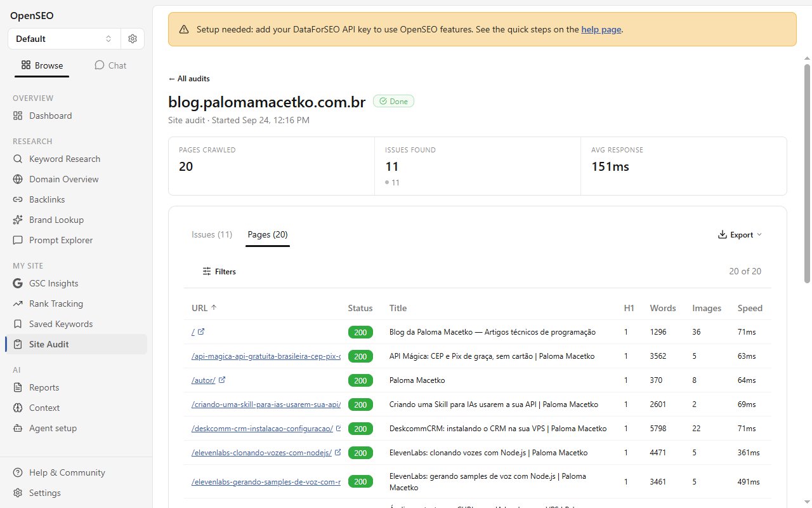Click the Keyword Research magnifier icon

pos(18,159)
